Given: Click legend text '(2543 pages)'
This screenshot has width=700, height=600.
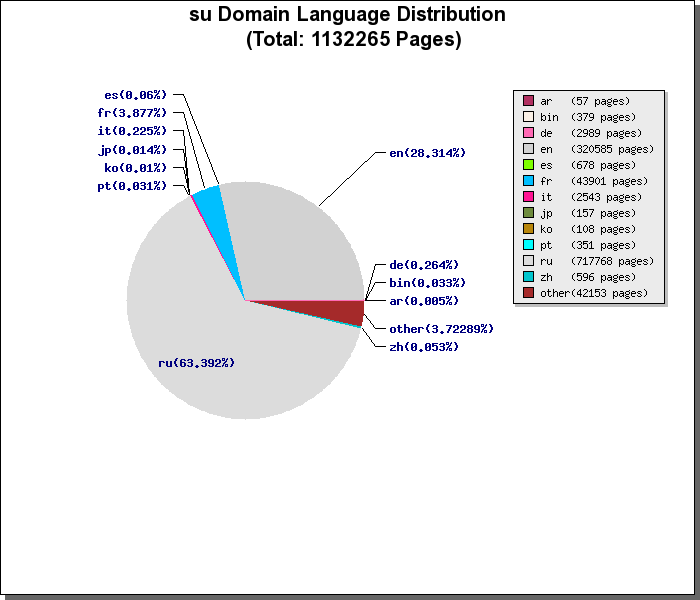Looking at the screenshot, I should (x=606, y=197).
